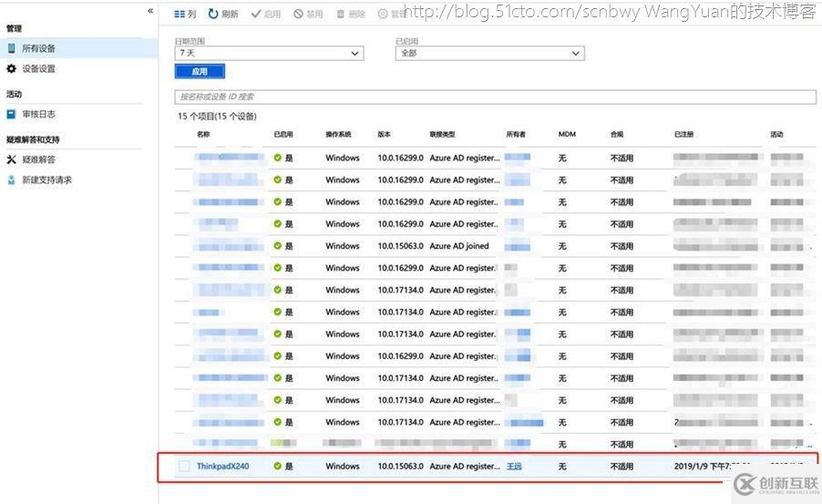
Task: Click the green check in Azure AD joined row
Action: point(277,246)
